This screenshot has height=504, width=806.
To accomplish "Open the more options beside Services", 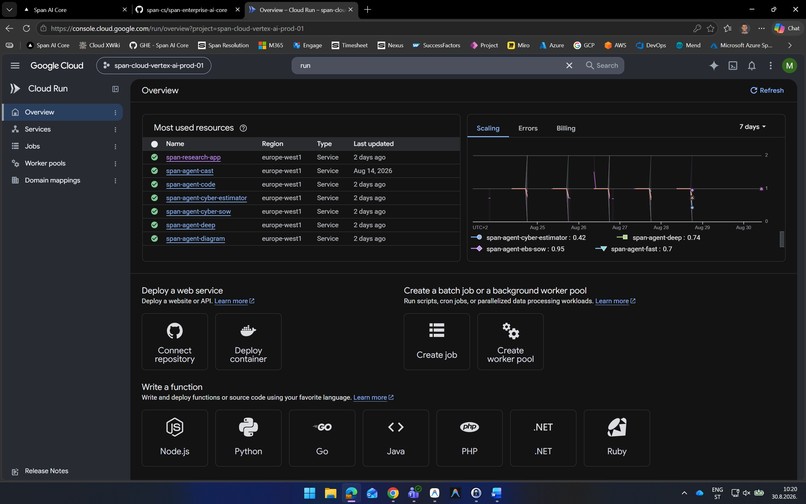I will pyautogui.click(x=115, y=130).
